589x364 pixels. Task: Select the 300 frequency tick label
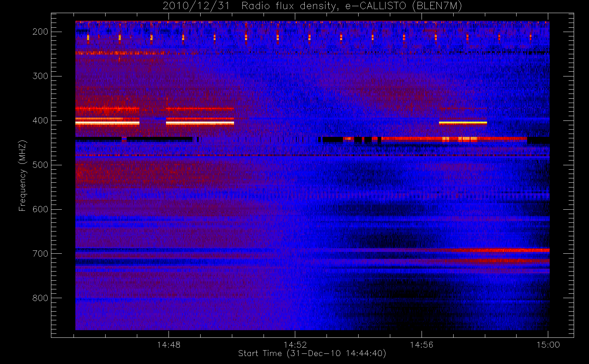click(40, 76)
